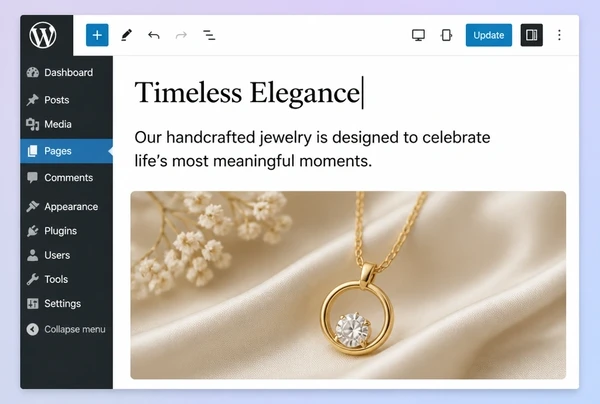Open the Comments section
The image size is (600, 404).
click(67, 178)
